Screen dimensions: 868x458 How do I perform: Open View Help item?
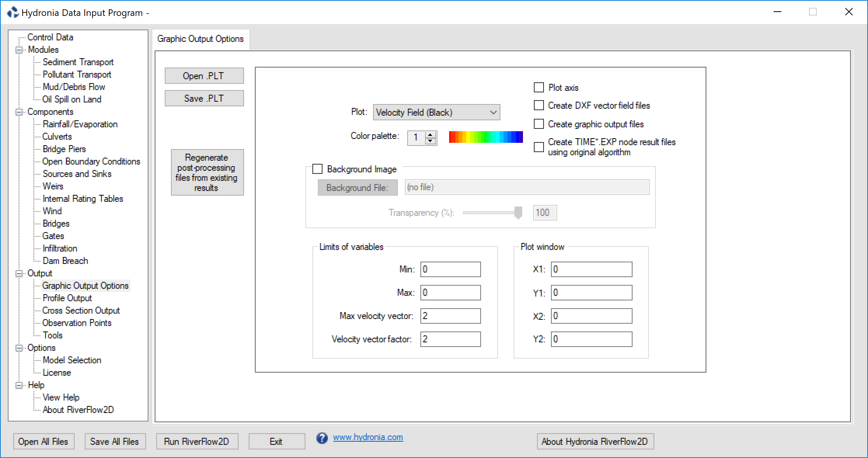point(61,397)
